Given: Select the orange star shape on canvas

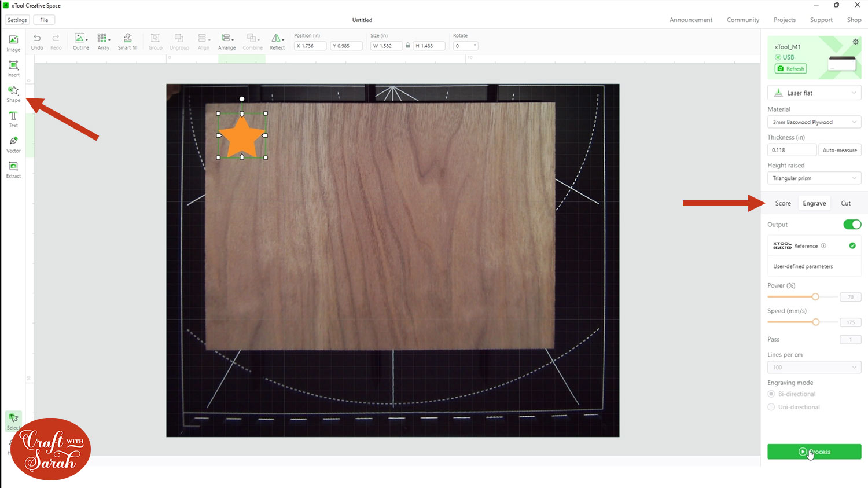Looking at the screenshot, I should tap(242, 137).
